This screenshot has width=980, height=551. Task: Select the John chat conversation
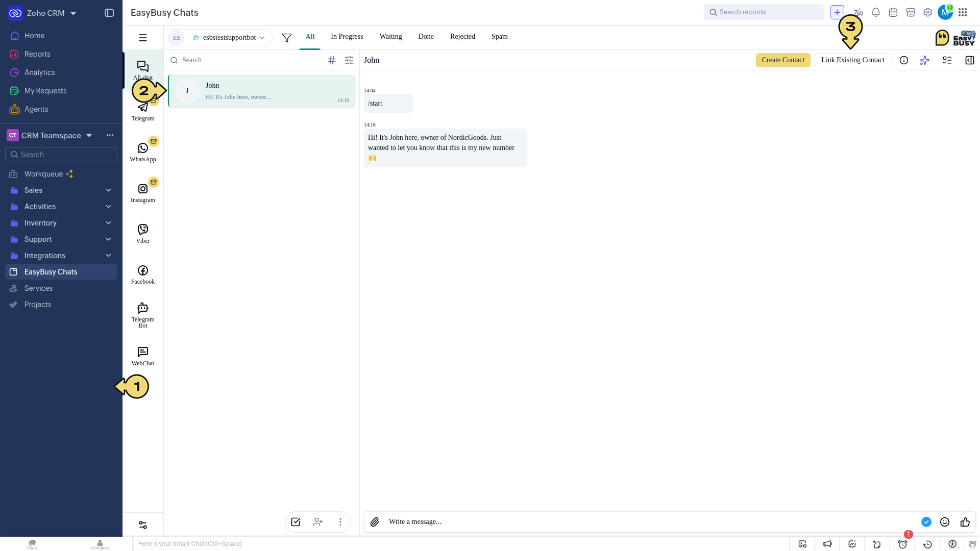coord(262,91)
